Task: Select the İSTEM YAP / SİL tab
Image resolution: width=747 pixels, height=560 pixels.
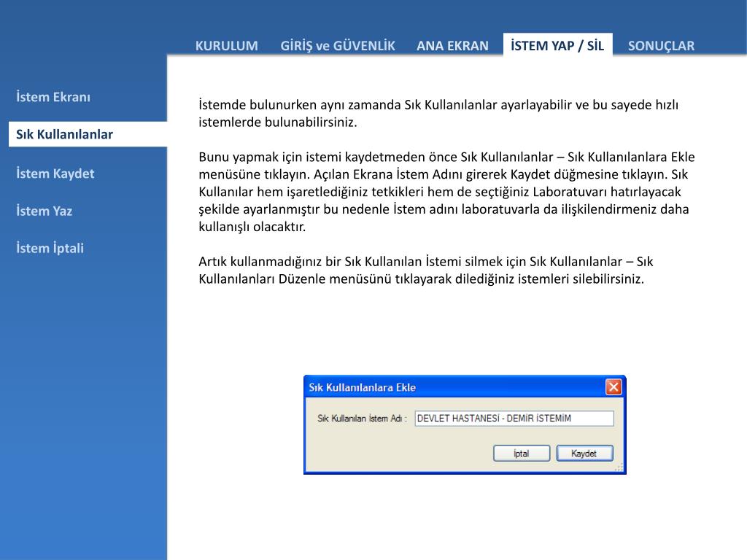Action: point(557,45)
